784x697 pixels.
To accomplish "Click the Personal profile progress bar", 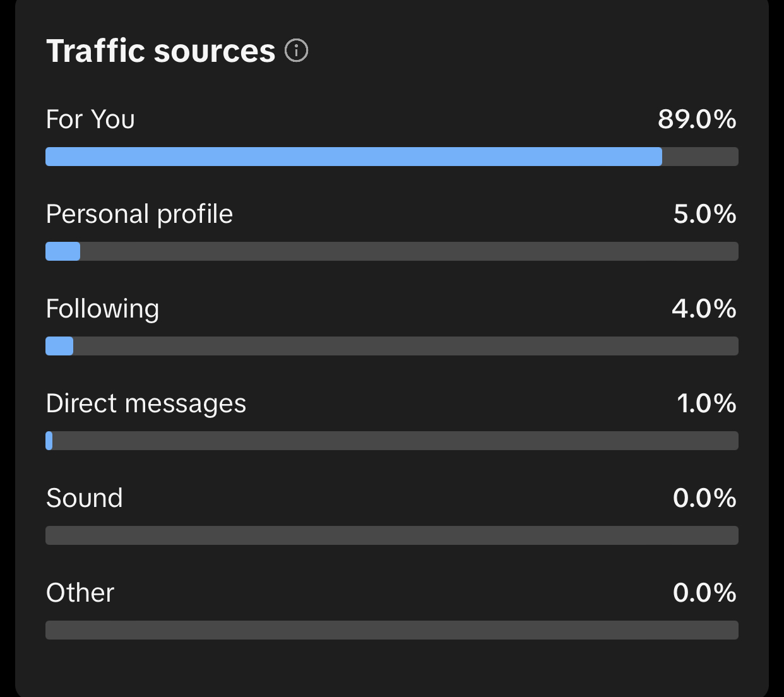I will pyautogui.click(x=392, y=251).
